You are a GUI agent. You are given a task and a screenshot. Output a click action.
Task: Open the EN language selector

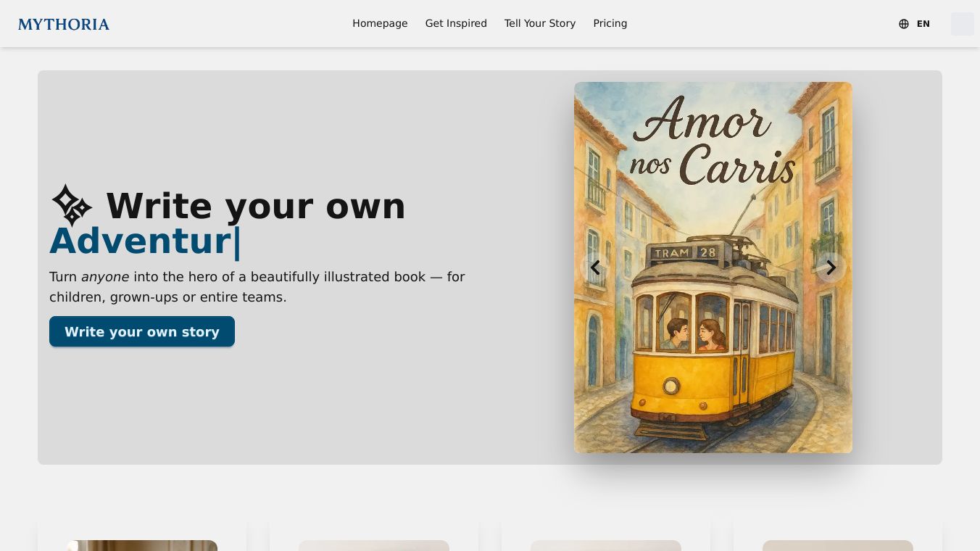[914, 24]
